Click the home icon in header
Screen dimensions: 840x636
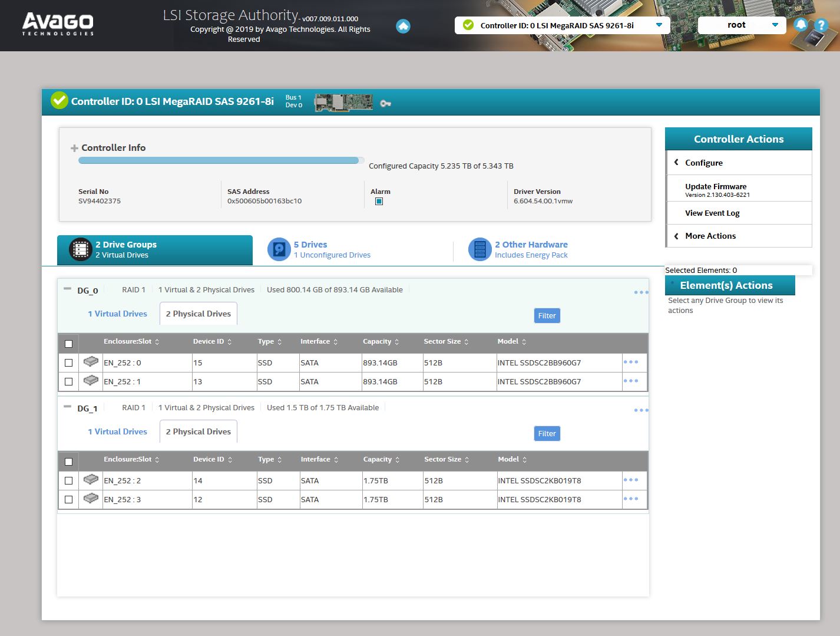tap(403, 26)
